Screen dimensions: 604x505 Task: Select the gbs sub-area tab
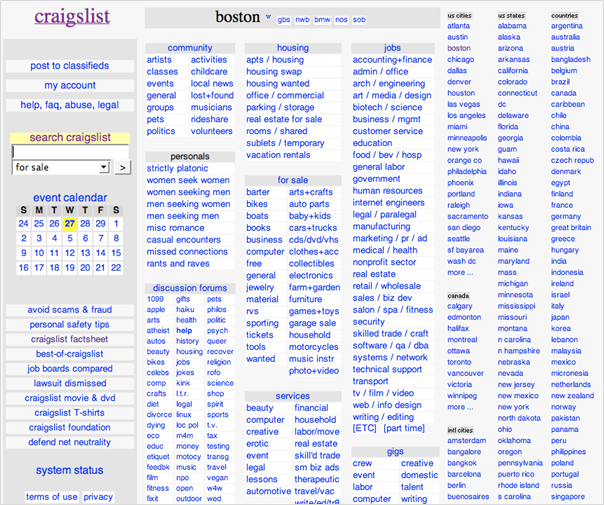point(284,20)
